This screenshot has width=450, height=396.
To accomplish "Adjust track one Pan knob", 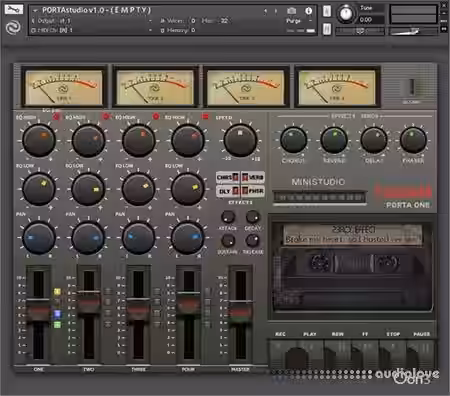I will pos(39,238).
